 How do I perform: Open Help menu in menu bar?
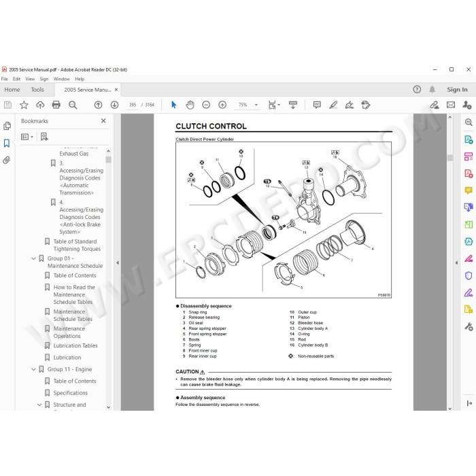pos(80,79)
